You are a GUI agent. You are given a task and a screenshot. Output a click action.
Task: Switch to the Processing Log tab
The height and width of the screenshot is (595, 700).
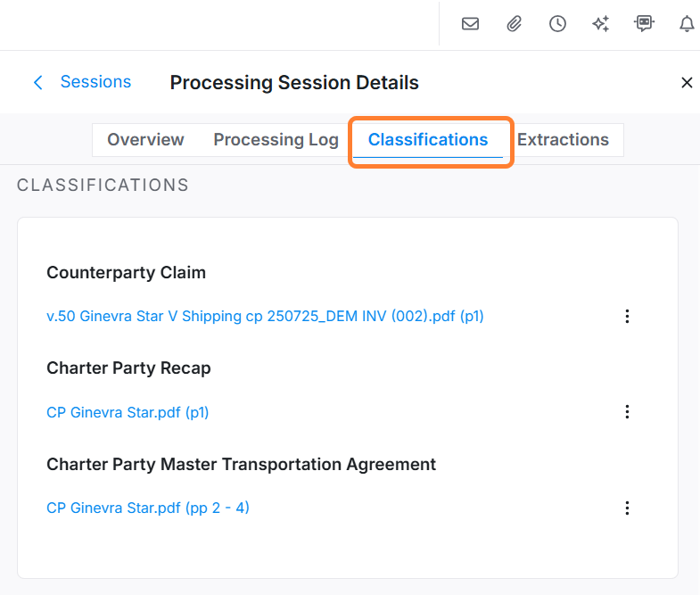(x=276, y=140)
